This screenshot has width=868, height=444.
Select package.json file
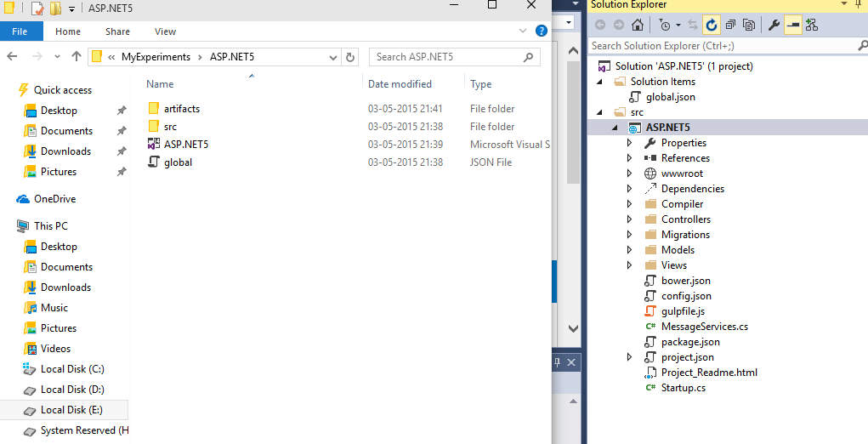coord(690,342)
